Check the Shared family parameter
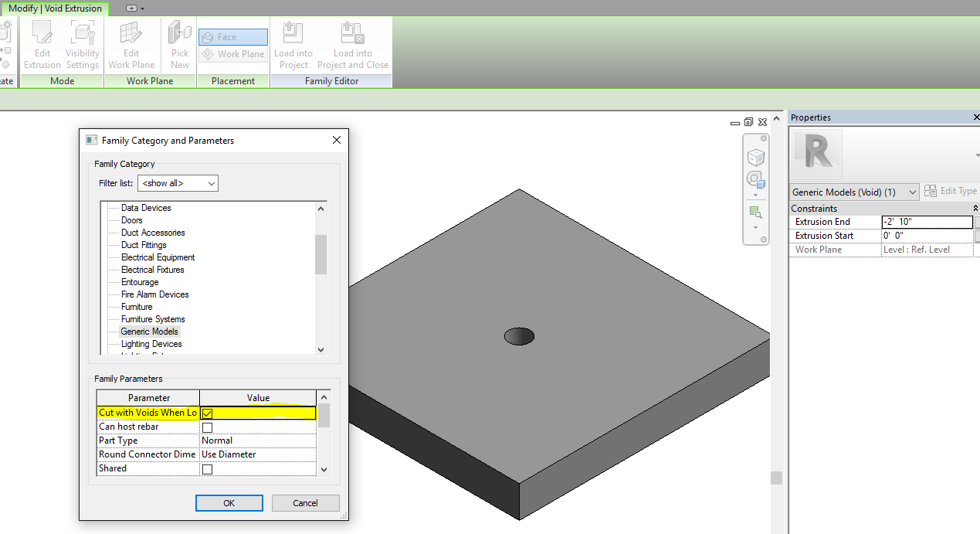The image size is (980, 534). click(x=206, y=468)
